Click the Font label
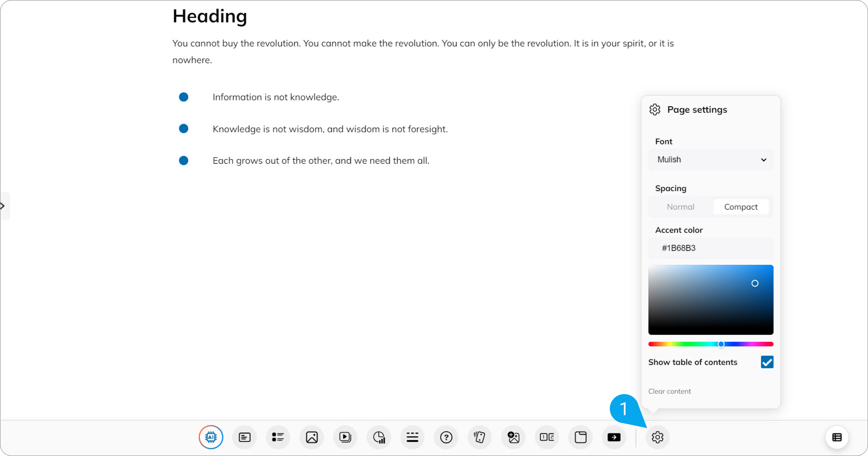The width and height of the screenshot is (868, 456). coord(664,141)
